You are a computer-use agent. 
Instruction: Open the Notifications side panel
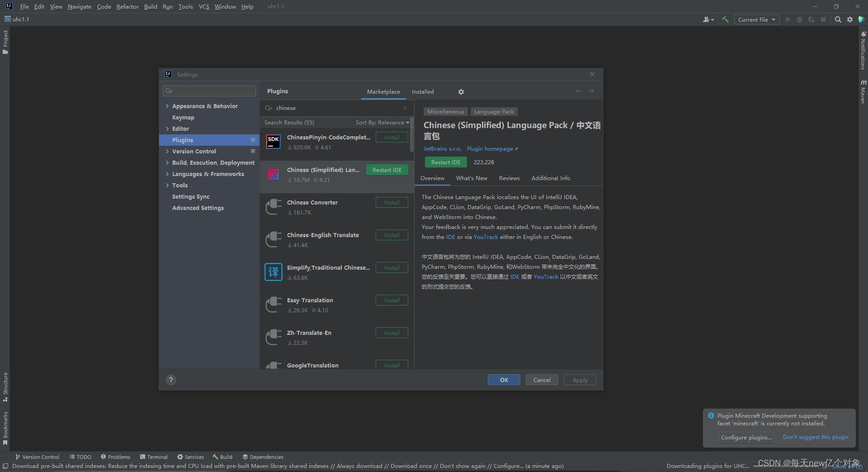click(x=863, y=51)
